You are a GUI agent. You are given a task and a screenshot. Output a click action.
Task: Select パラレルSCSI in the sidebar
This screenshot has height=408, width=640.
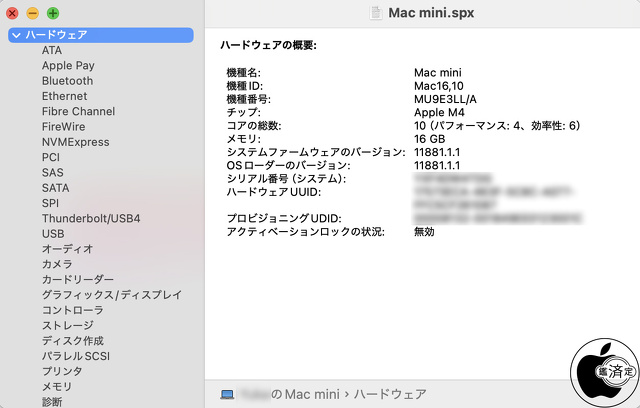tap(76, 356)
